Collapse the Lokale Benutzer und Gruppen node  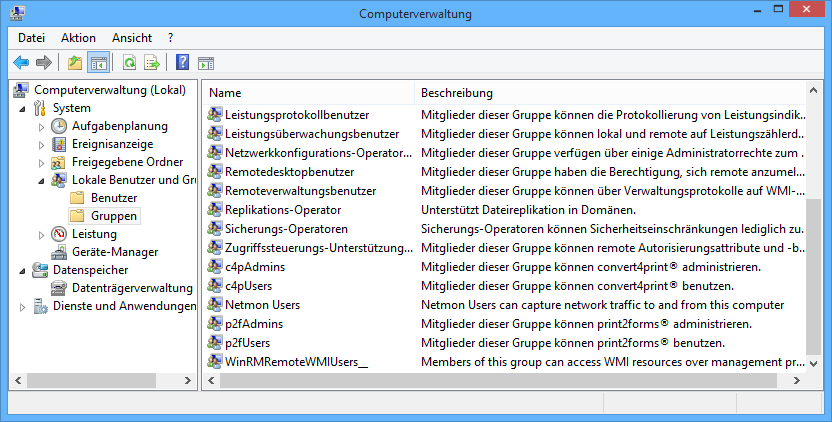tap(41, 180)
